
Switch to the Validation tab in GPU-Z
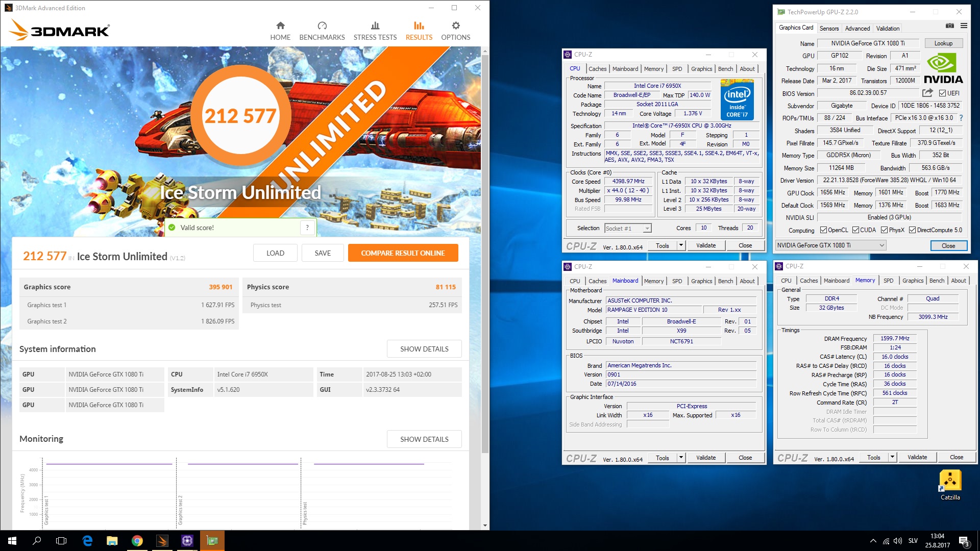[x=888, y=29]
